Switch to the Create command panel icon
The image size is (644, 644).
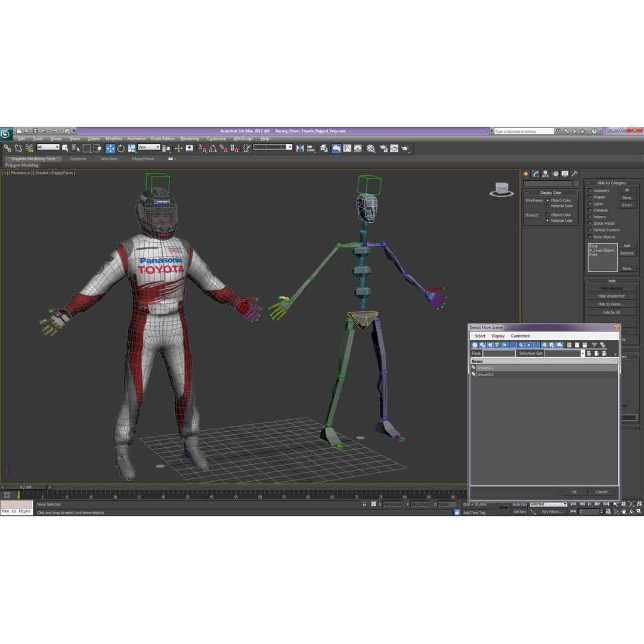526,174
